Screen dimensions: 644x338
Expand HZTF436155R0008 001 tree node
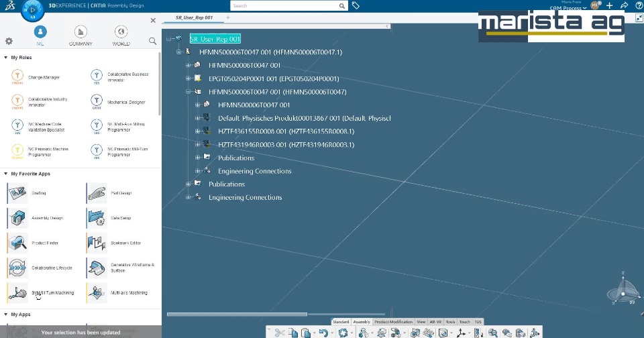[x=197, y=131]
